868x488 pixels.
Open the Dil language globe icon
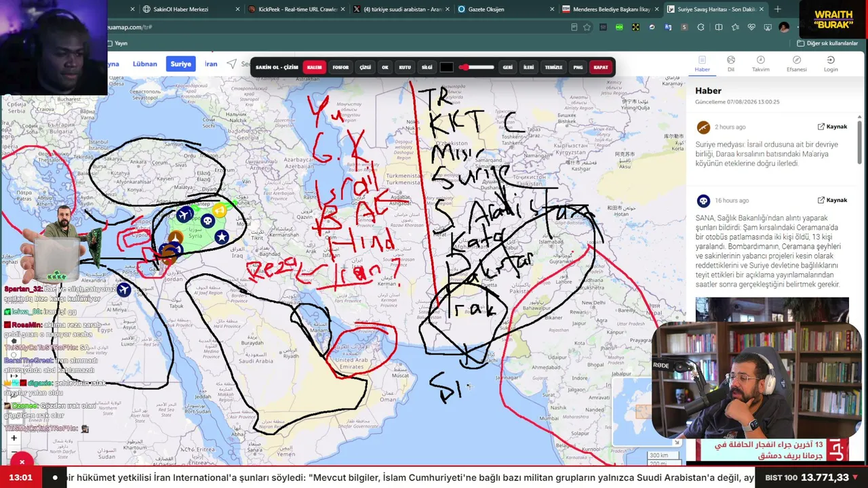tap(731, 64)
